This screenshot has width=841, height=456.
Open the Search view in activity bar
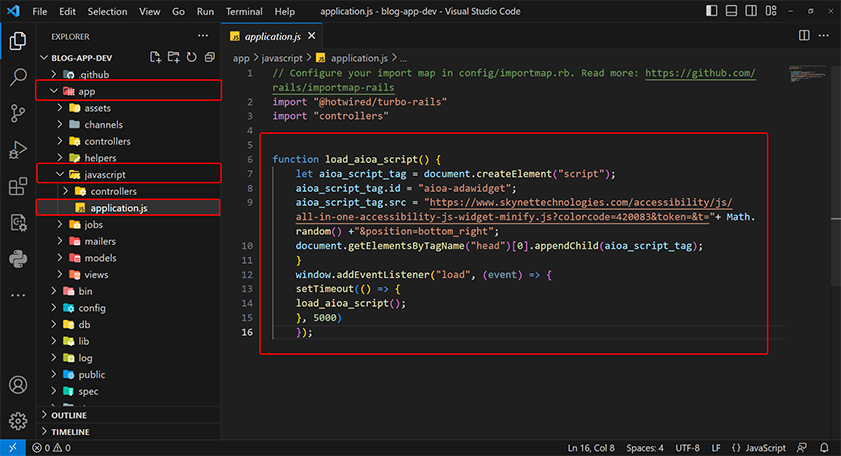coord(18,77)
